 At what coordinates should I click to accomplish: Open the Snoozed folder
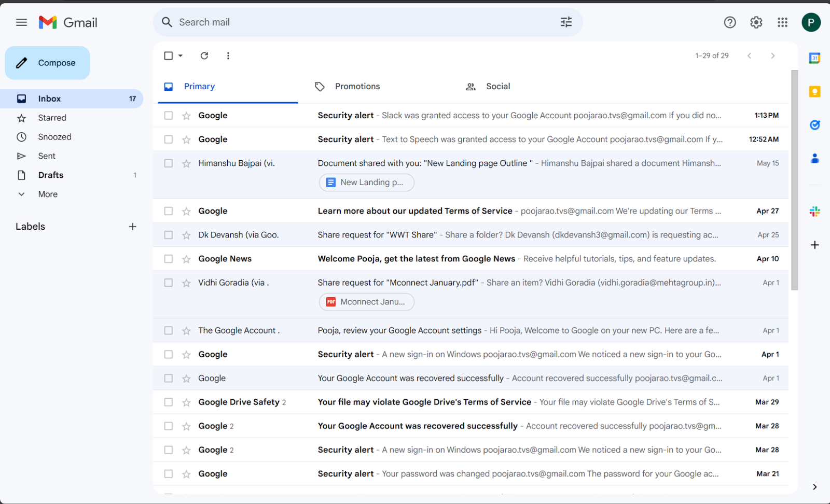pyautogui.click(x=72, y=137)
